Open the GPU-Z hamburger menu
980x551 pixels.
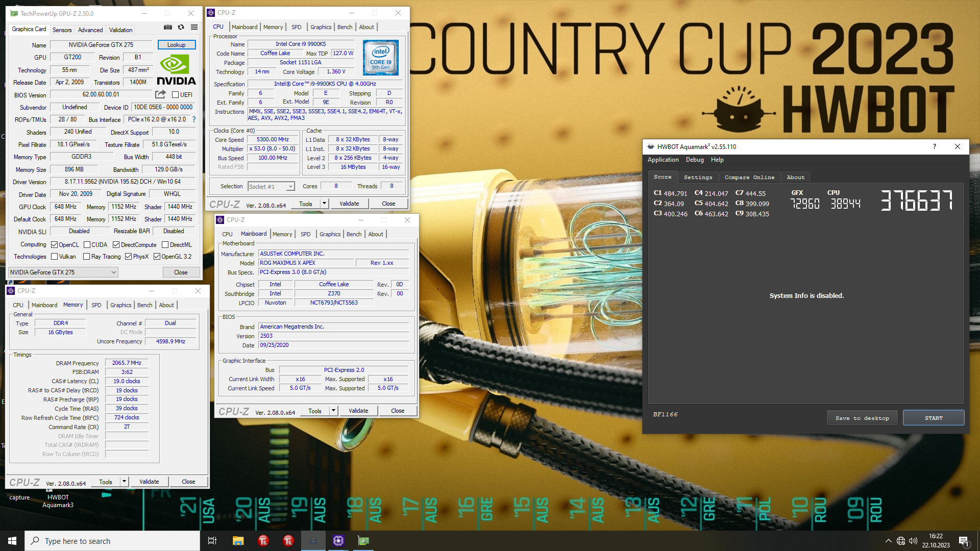click(194, 28)
